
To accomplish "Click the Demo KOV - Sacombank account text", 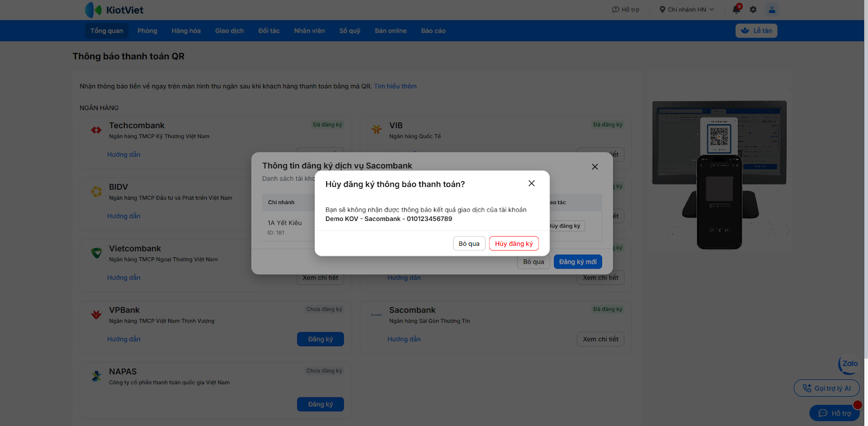I will [389, 219].
